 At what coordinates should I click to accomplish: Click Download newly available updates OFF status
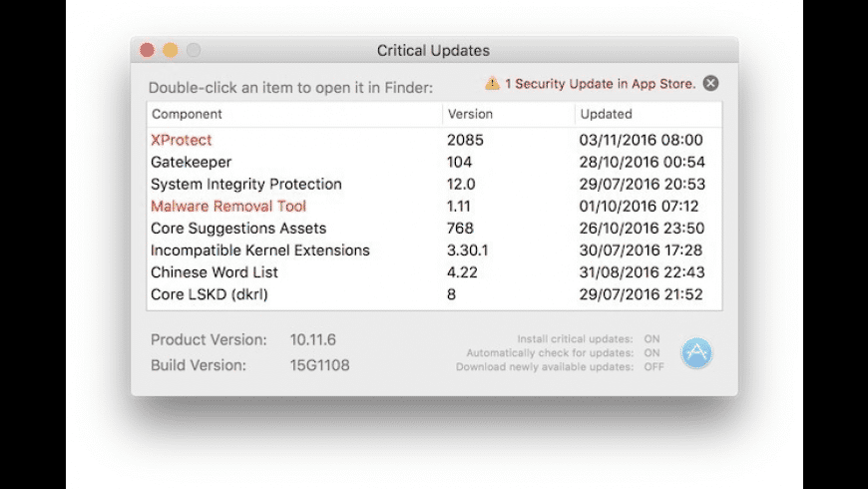tap(653, 367)
